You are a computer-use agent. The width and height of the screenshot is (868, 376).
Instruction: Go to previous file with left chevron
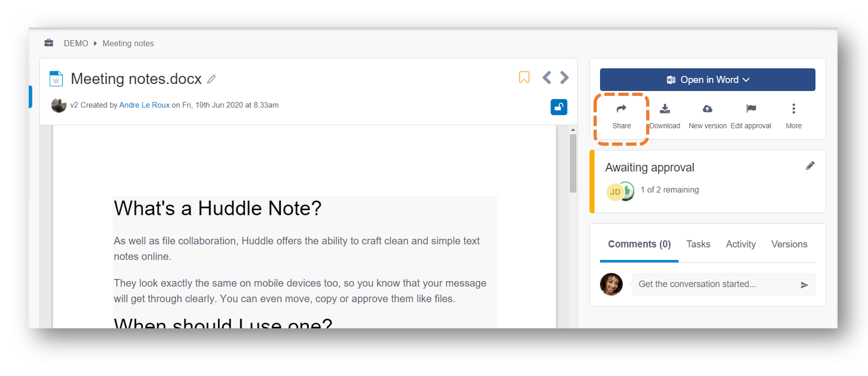[547, 77]
